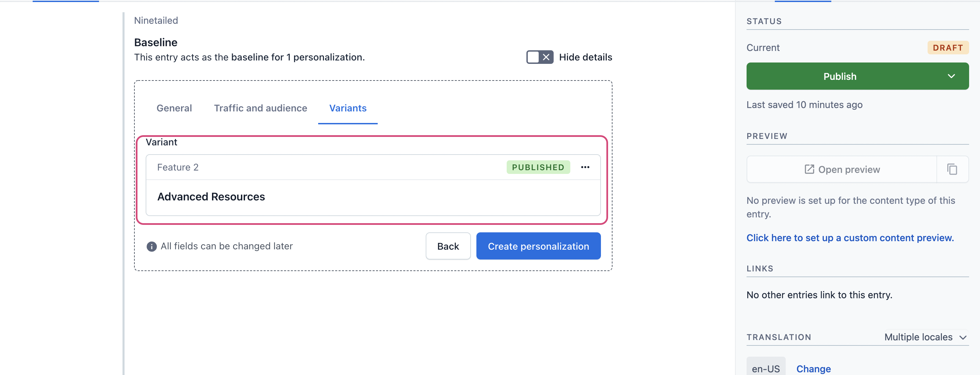Open the Multiple locales dropdown
Image resolution: width=980 pixels, height=375 pixels.
[x=925, y=337]
